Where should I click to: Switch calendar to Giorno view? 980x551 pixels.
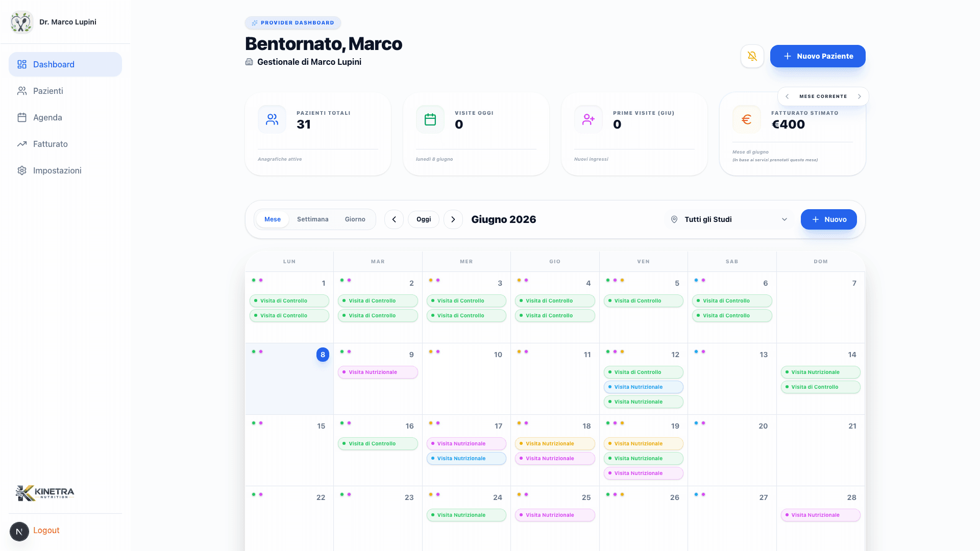coord(355,219)
